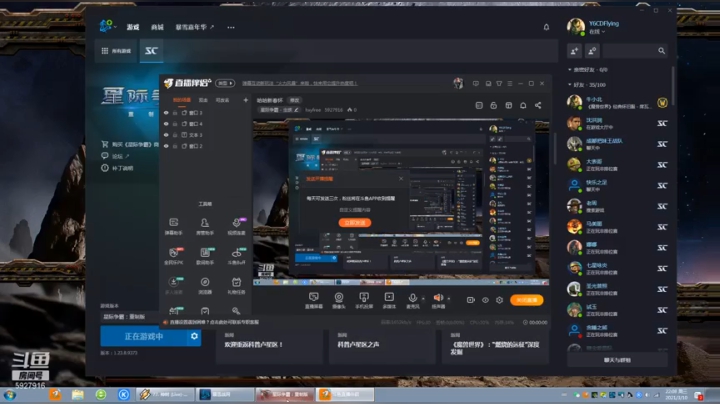Open the 全民乐PK tool icon
The width and height of the screenshot is (720, 404).
[x=174, y=256]
